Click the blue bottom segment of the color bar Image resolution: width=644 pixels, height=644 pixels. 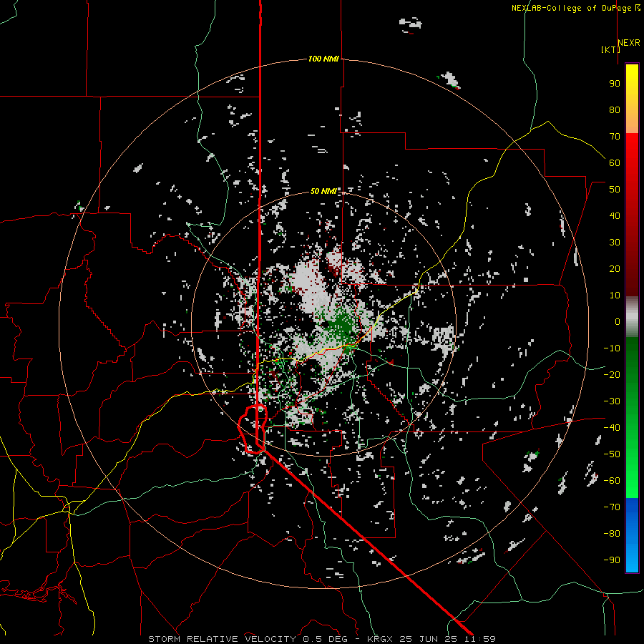(632, 535)
